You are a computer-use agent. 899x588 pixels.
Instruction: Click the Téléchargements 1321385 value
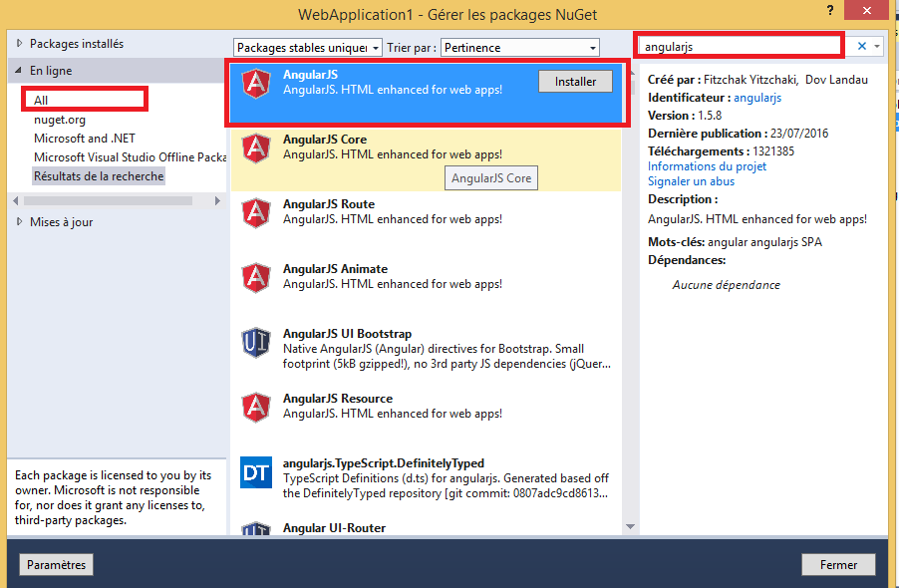[x=773, y=151]
